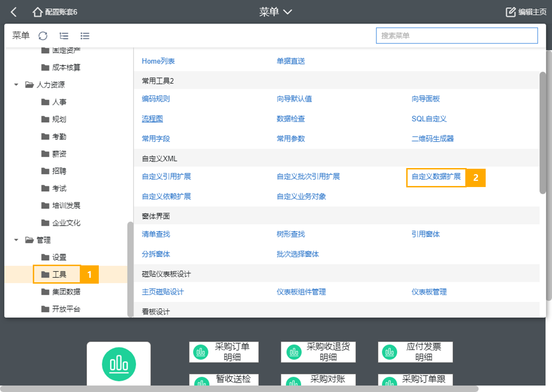Select the 成本核算 folder
The width and height of the screenshot is (552, 392).
pos(61,67)
